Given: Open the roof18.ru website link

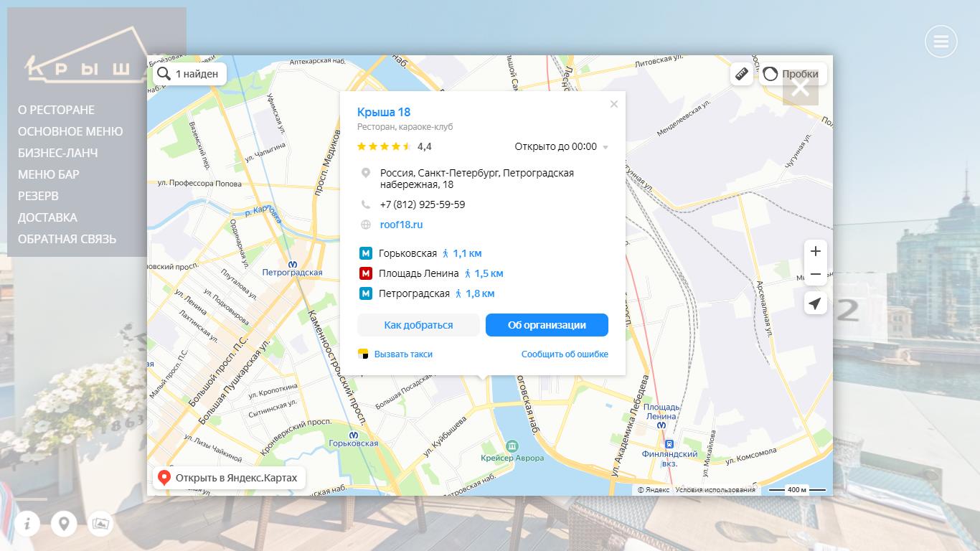Looking at the screenshot, I should click(x=401, y=225).
